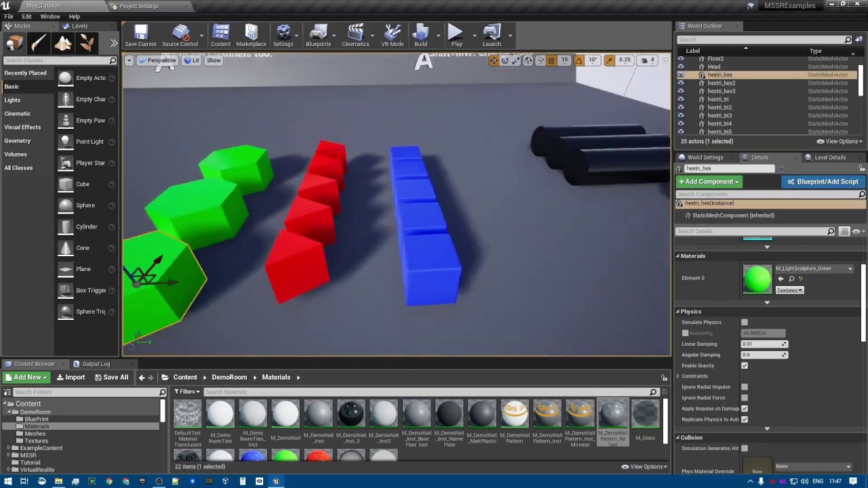The image size is (868, 488).
Task: Open the viewport options dropdown arrow
Action: point(129,60)
